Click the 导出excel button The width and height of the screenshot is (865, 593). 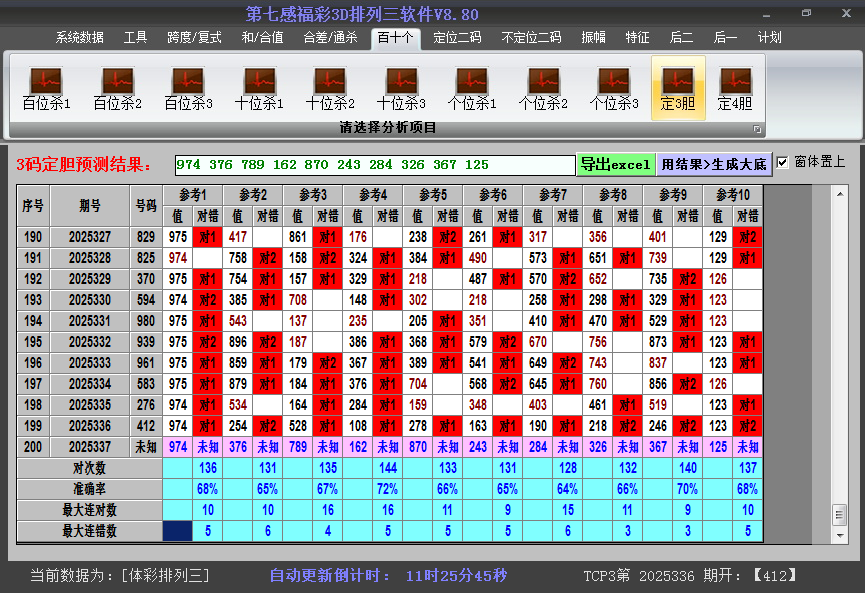[615, 164]
